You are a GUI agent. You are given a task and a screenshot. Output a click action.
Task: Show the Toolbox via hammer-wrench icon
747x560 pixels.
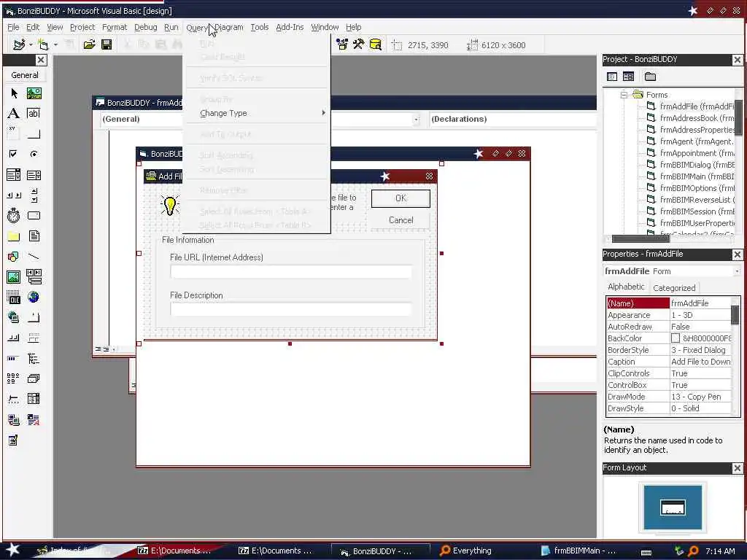358,44
